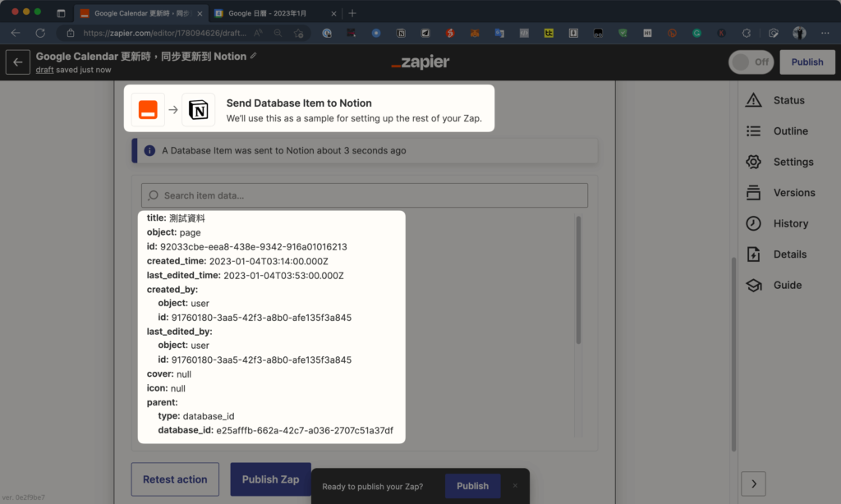Open the tab overview icon beside tabs
The height and width of the screenshot is (504, 841).
61,13
